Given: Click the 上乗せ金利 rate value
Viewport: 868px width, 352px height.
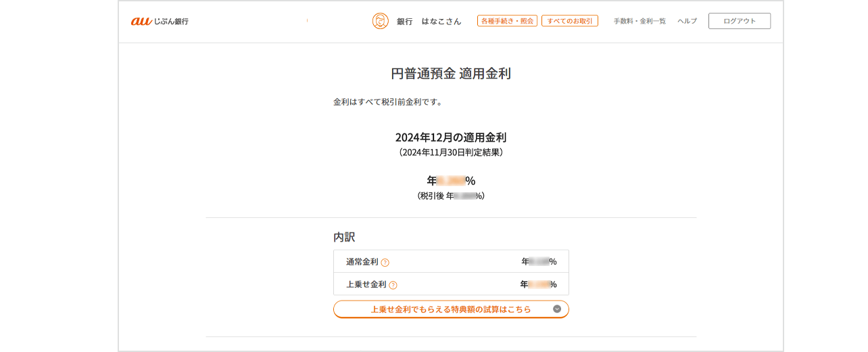Looking at the screenshot, I should (538, 284).
